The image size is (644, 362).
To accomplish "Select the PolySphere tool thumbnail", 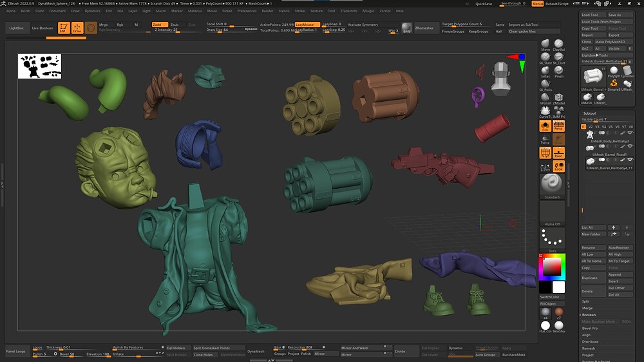I will pyautogui.click(x=614, y=71).
